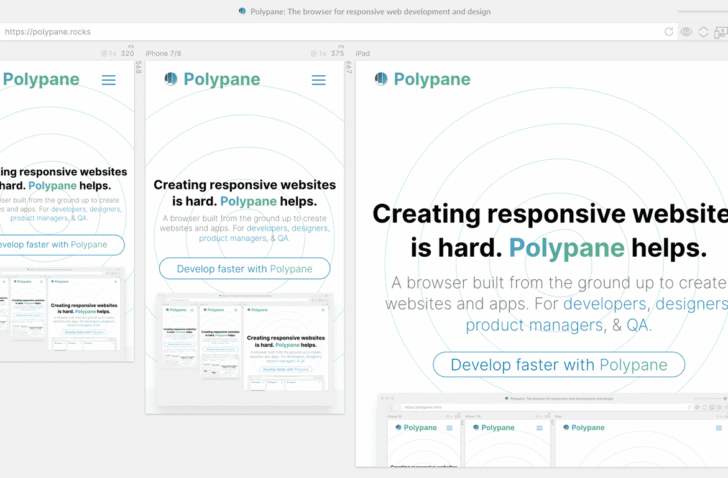Click 'Develop faster with Polypane' in 320 pane

click(x=60, y=245)
